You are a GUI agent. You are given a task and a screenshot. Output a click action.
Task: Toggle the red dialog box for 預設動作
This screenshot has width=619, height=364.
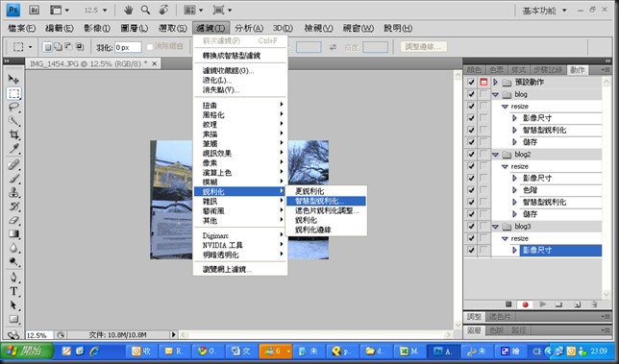click(x=483, y=82)
